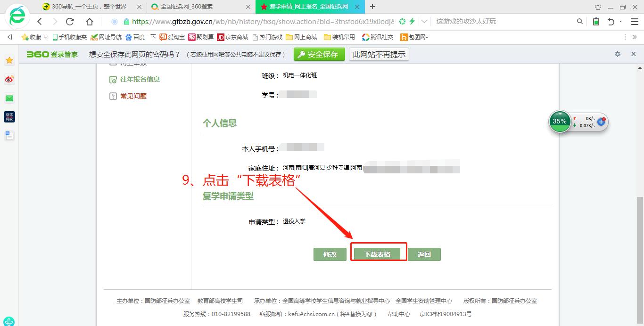The width and height of the screenshot is (644, 326).
Task: Open the Word document sidebar icon
Action: 9,136
